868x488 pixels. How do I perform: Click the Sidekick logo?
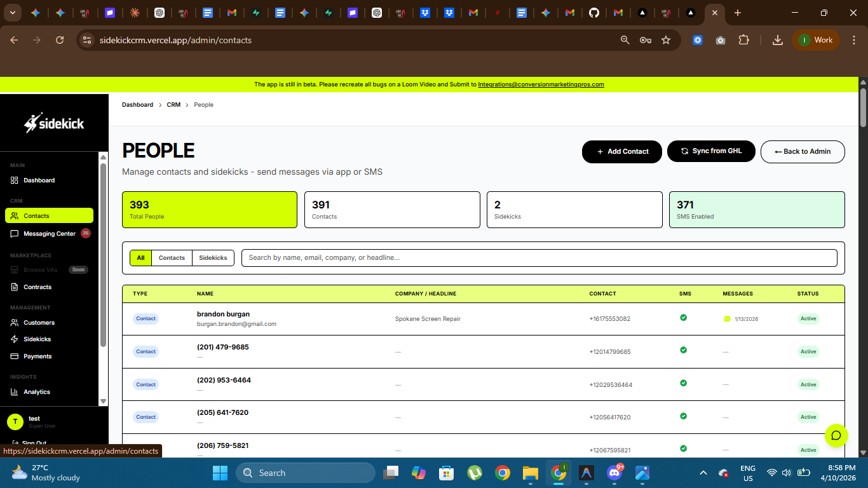pos(54,122)
